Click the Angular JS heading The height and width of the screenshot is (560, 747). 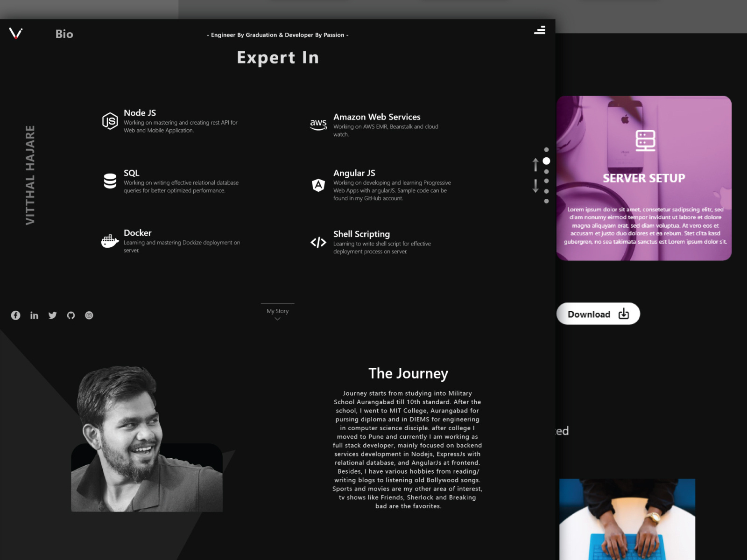pos(354,173)
